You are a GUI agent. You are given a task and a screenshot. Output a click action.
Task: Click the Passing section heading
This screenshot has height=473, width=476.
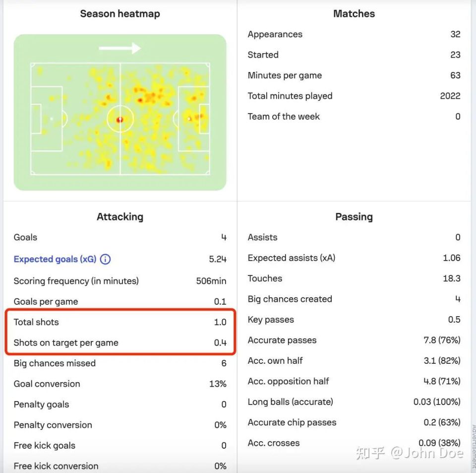pyautogui.click(x=354, y=217)
